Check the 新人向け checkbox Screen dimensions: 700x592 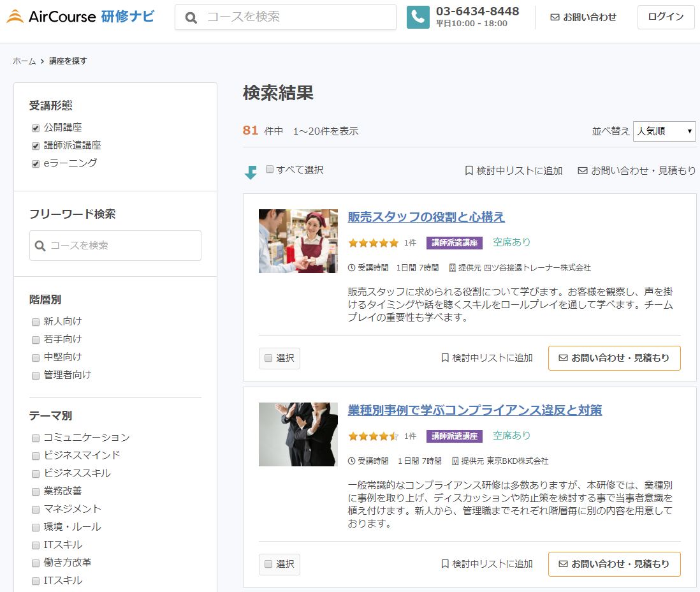tap(36, 322)
